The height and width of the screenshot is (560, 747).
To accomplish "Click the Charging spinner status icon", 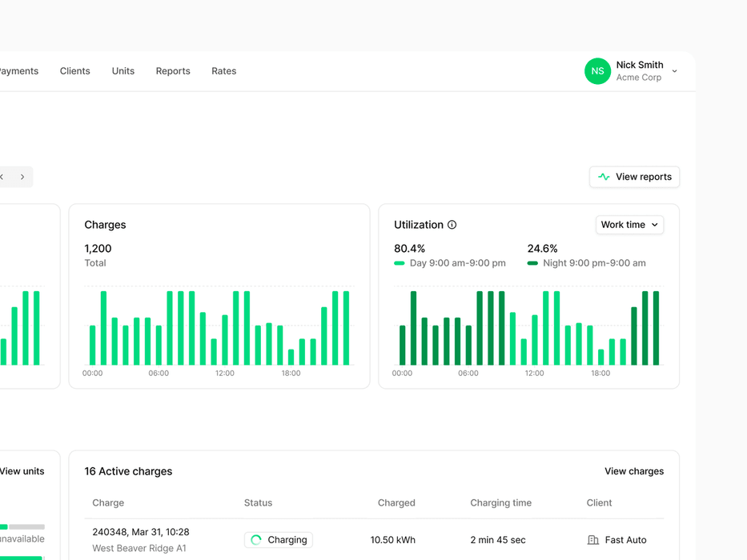I will tap(256, 540).
